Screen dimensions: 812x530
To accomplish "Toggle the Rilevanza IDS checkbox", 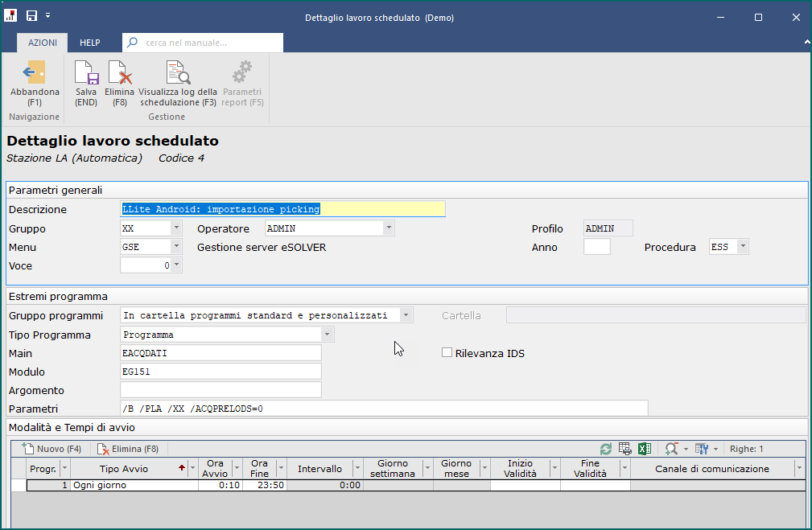I will [x=447, y=352].
